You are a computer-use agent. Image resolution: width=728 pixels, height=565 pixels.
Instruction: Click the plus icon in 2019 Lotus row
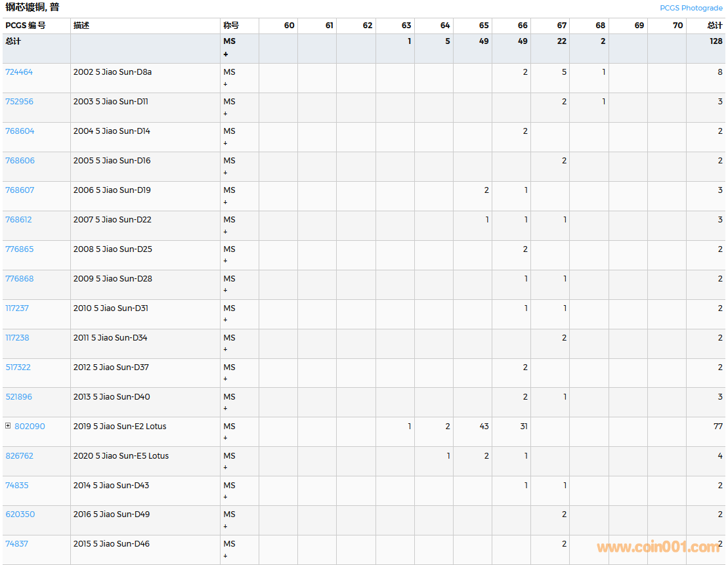click(x=225, y=438)
